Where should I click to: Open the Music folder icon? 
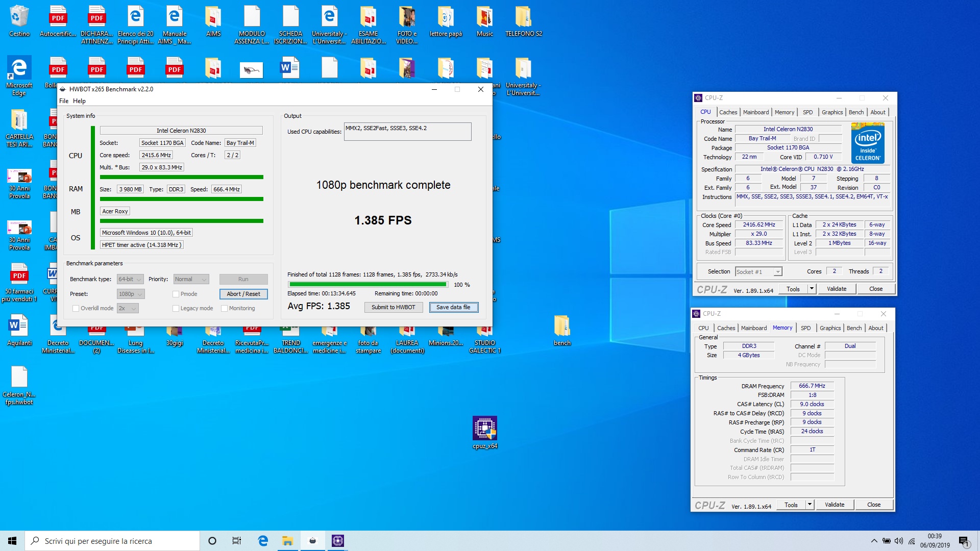coord(485,21)
